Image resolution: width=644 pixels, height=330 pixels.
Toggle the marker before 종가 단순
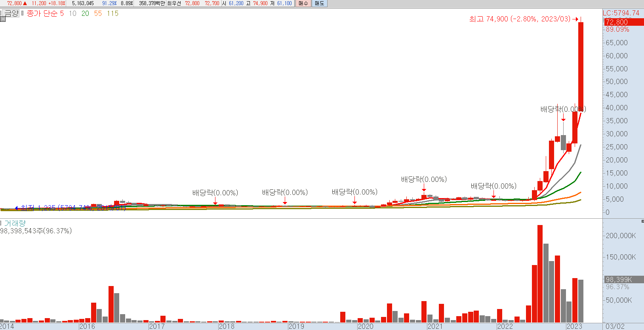(23, 13)
